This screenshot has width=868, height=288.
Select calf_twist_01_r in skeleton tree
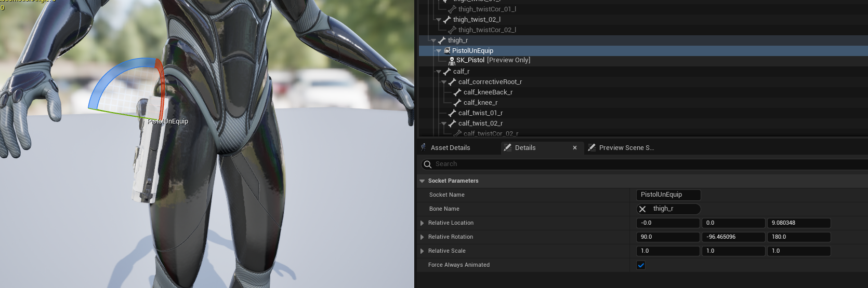[x=480, y=113]
